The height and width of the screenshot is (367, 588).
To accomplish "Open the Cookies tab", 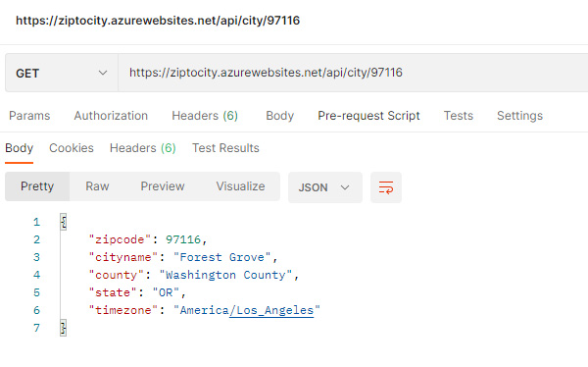I will coord(72,148).
